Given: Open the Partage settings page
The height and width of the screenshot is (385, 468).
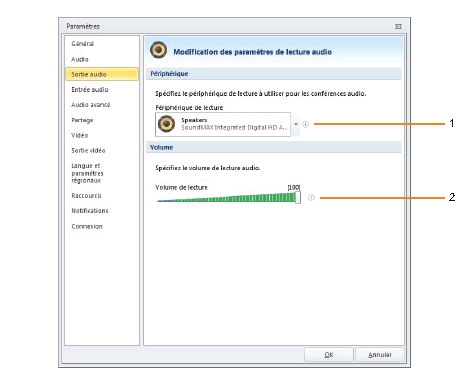Looking at the screenshot, I should point(82,120).
